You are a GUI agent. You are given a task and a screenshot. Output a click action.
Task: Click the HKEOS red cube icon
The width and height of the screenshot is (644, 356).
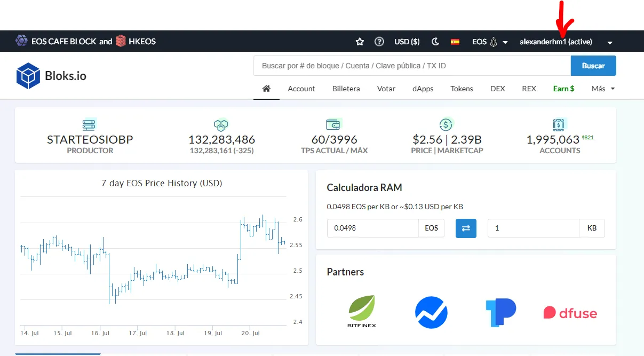point(121,41)
